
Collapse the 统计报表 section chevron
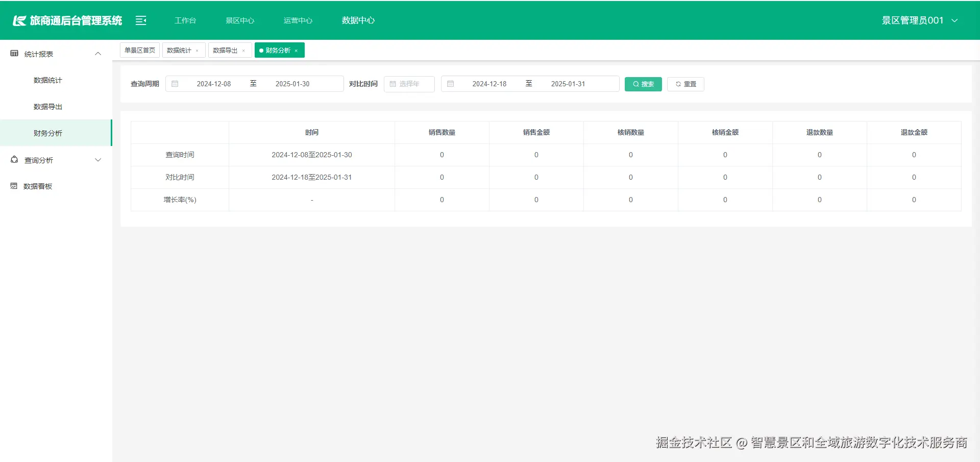coord(97,53)
